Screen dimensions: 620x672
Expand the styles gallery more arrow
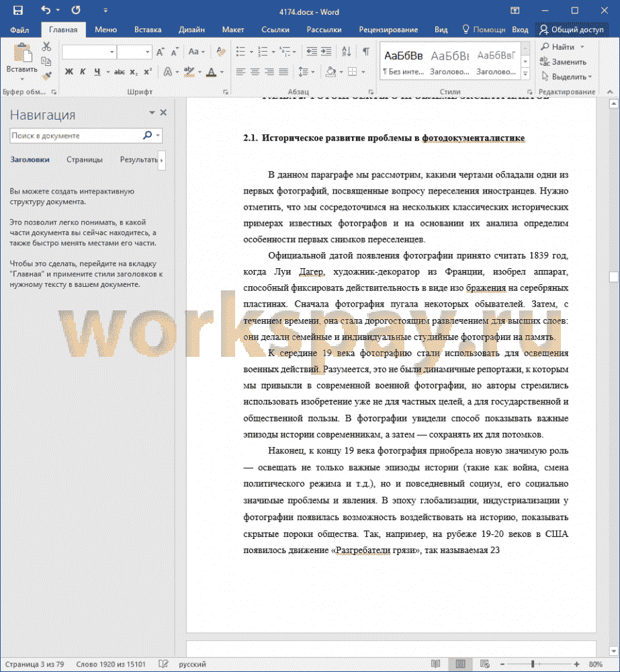(x=526, y=74)
